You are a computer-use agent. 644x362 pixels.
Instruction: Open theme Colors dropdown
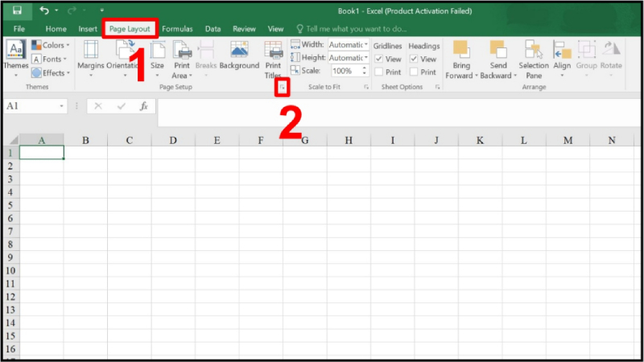click(x=51, y=45)
